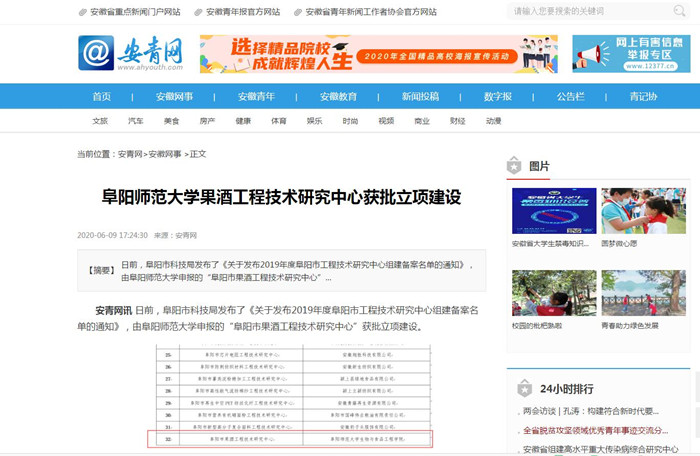
Task: Click 安徽网事 in the breadcrumb trail
Action: coord(164,155)
